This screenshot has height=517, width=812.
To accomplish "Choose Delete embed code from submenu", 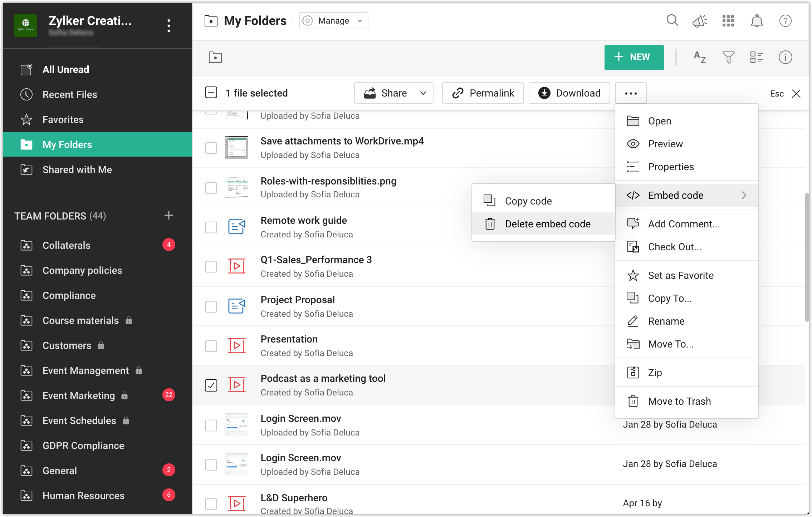I will click(547, 224).
